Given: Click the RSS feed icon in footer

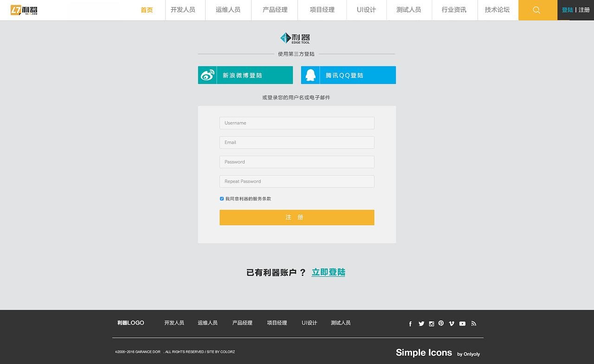Looking at the screenshot, I should [x=473, y=323].
